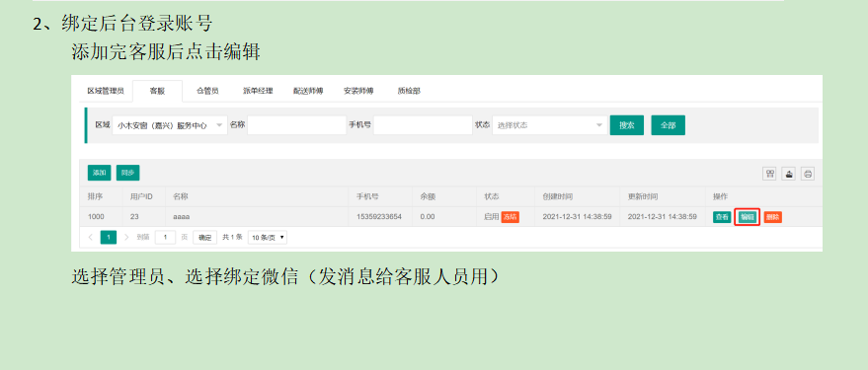Image resolution: width=868 pixels, height=370 pixels.
Task: Click the 更新时间 column header
Action: pos(643,196)
